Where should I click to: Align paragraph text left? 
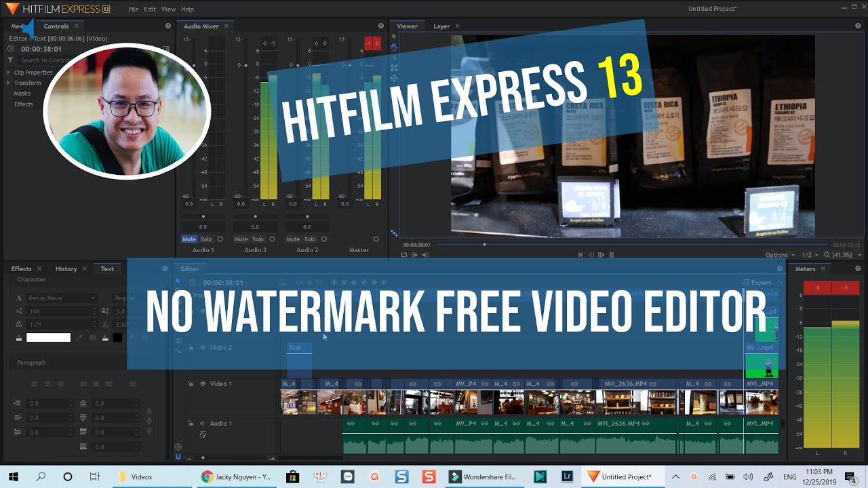tap(34, 384)
